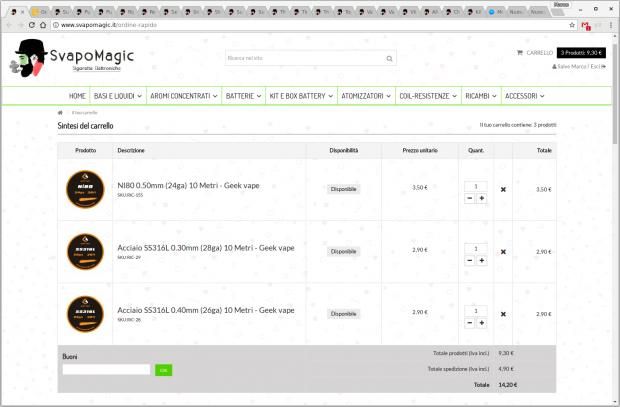Click quantity field of NI80 0.50mm row

coord(476,186)
